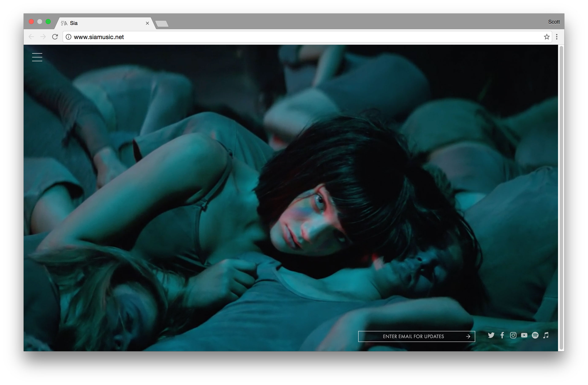588x385 pixels.
Task: Submit email using the arrow icon
Action: [x=468, y=336]
